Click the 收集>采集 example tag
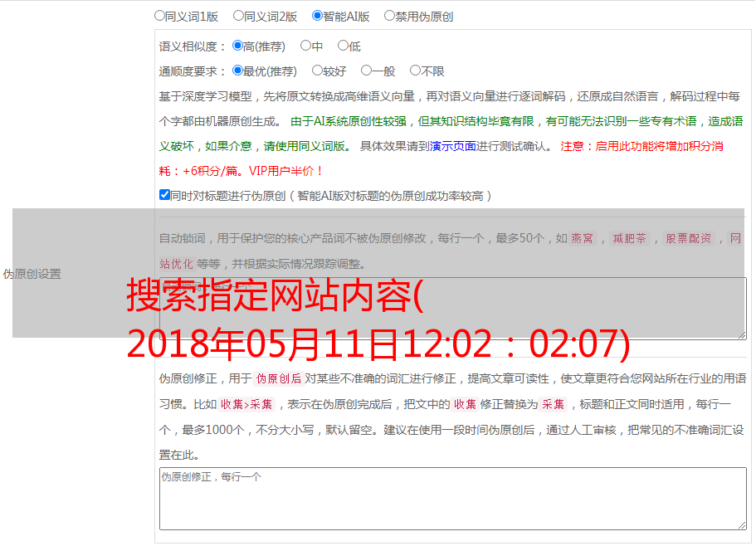Viewport: 756px width, 546px height. pyautogui.click(x=246, y=404)
